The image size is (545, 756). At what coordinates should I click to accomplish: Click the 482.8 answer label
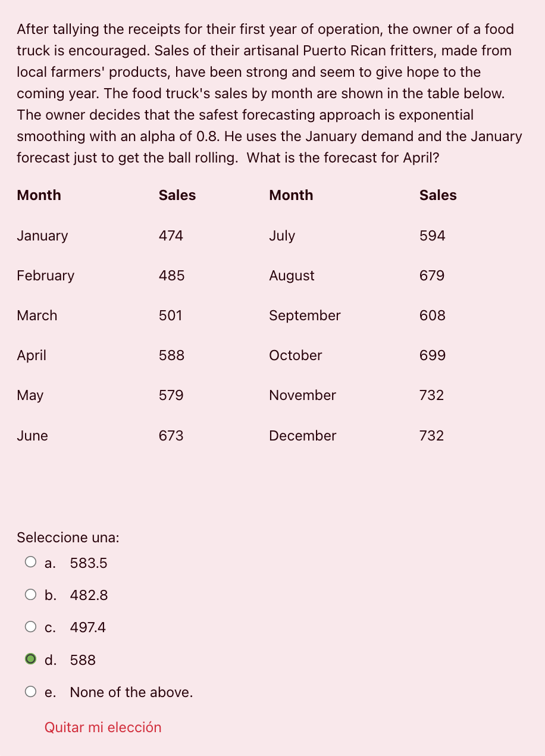click(89, 595)
